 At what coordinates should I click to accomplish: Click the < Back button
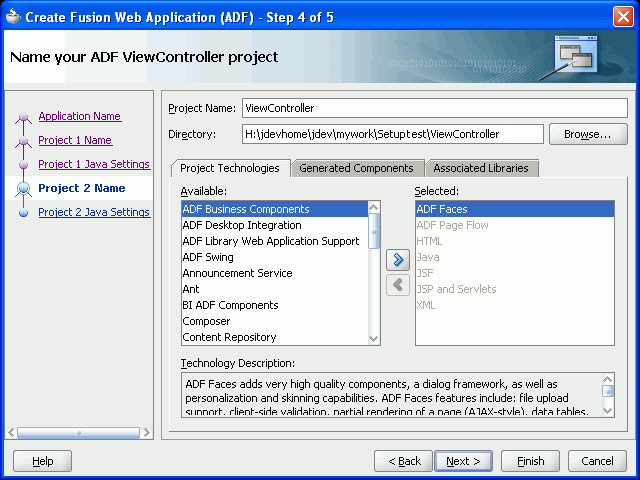[403, 461]
